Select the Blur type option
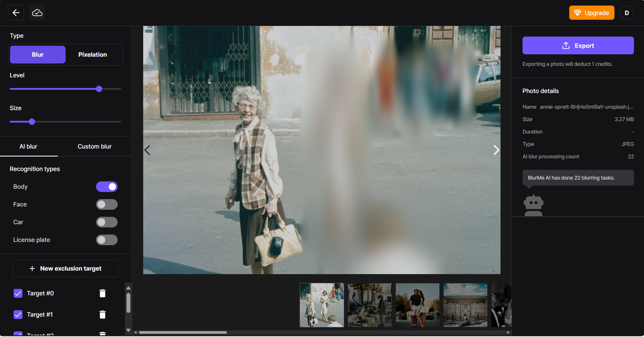 (x=38, y=55)
